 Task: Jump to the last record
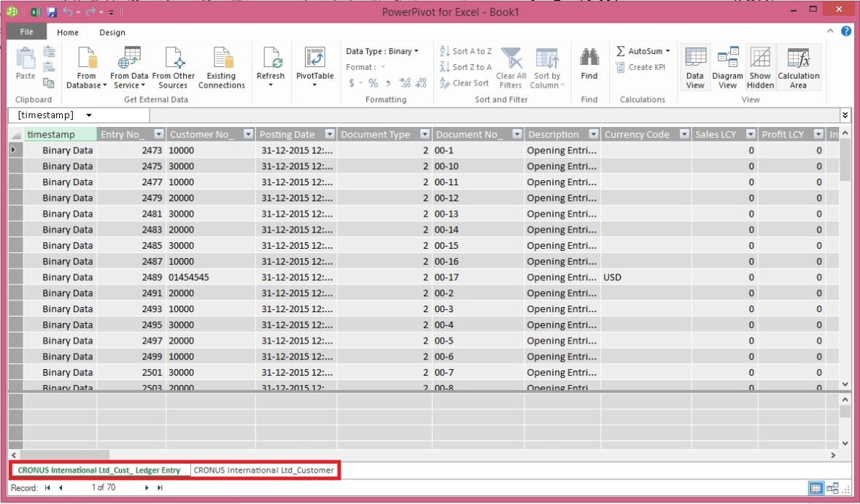(160, 487)
